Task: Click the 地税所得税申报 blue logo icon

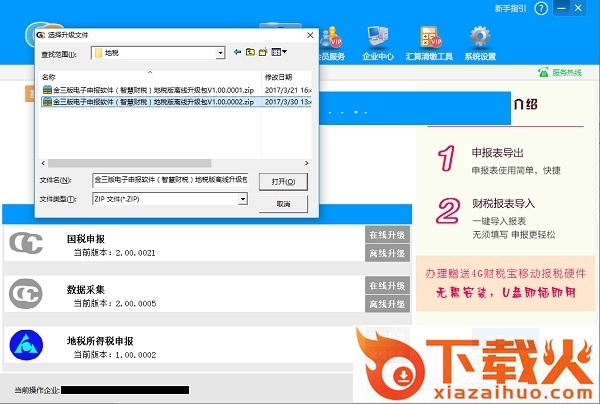Action: point(26,345)
